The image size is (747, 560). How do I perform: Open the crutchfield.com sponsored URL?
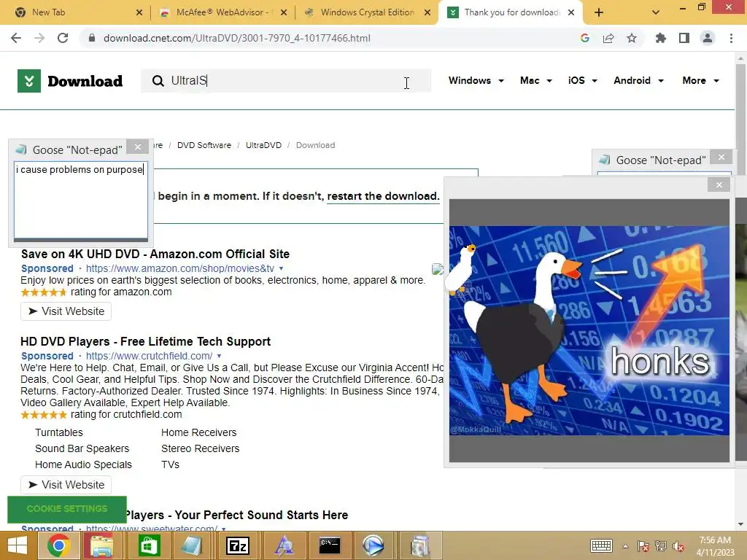tap(149, 356)
